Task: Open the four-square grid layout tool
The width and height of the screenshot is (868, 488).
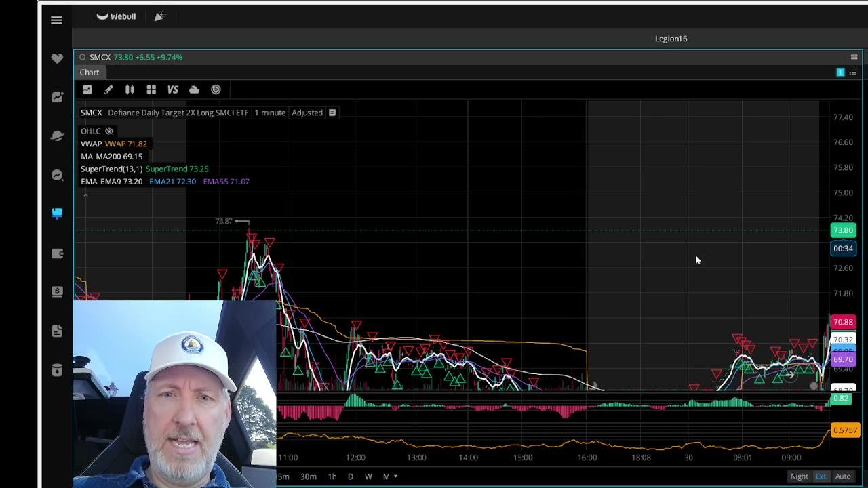Action: coord(151,89)
